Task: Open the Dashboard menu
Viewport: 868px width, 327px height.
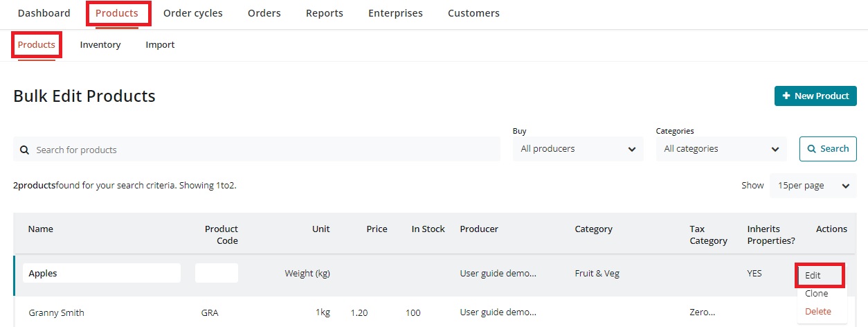Action: pos(44,13)
